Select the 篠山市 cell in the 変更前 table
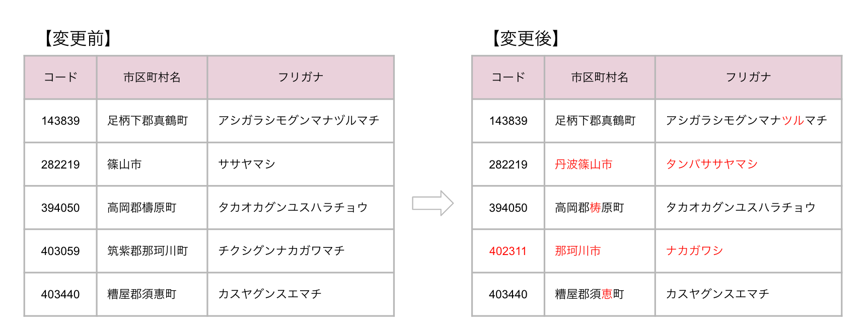Screen dimensions: 868x334 [124, 164]
